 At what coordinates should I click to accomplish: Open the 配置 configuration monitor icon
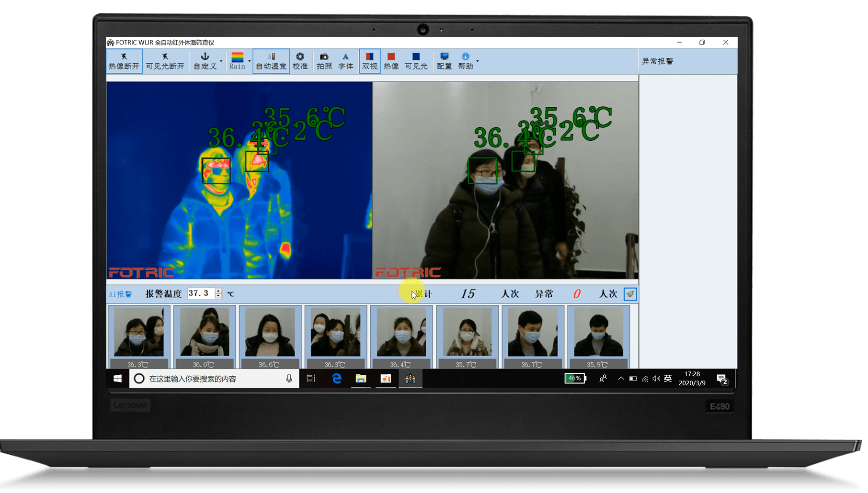click(x=445, y=56)
